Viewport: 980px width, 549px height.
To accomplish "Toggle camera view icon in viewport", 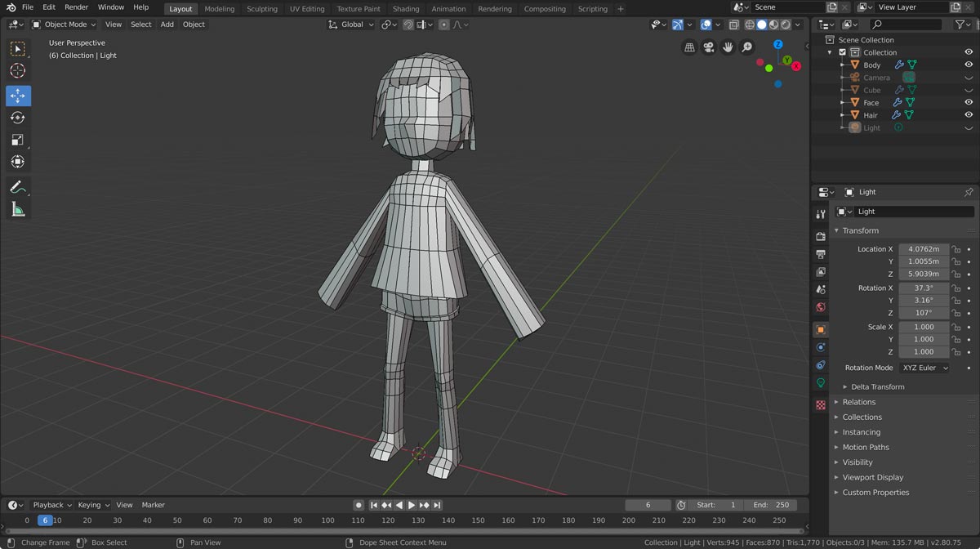I will point(709,47).
